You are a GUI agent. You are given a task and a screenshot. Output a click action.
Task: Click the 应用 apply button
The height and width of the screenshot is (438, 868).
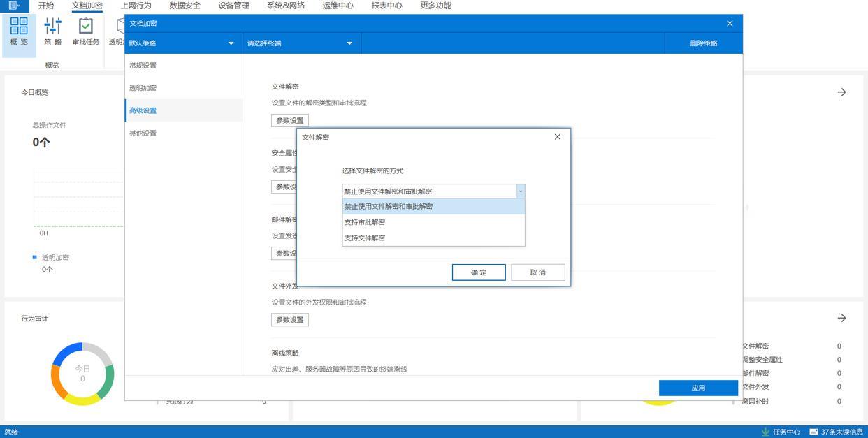tap(698, 388)
